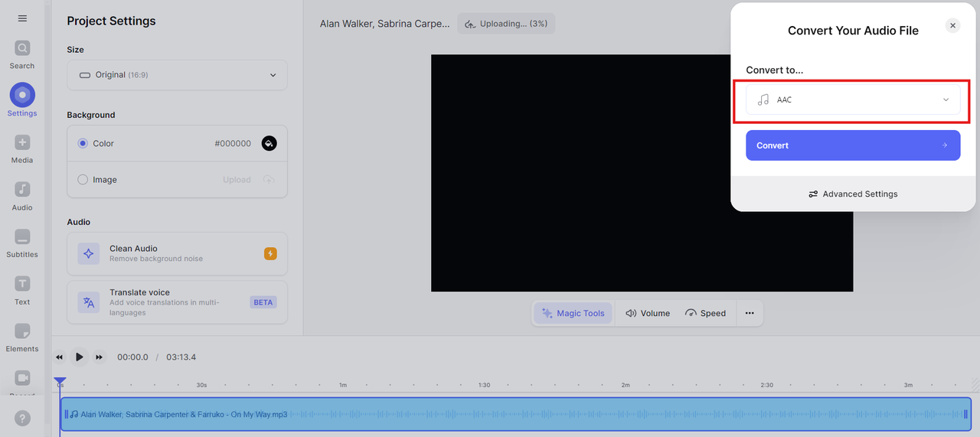Open Elements panel in sidebar

[x=22, y=338]
